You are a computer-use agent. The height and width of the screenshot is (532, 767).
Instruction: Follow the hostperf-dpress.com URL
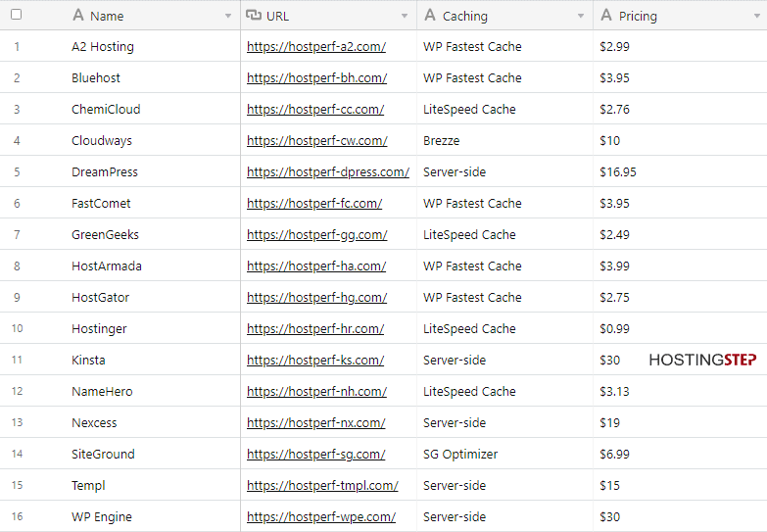(328, 171)
